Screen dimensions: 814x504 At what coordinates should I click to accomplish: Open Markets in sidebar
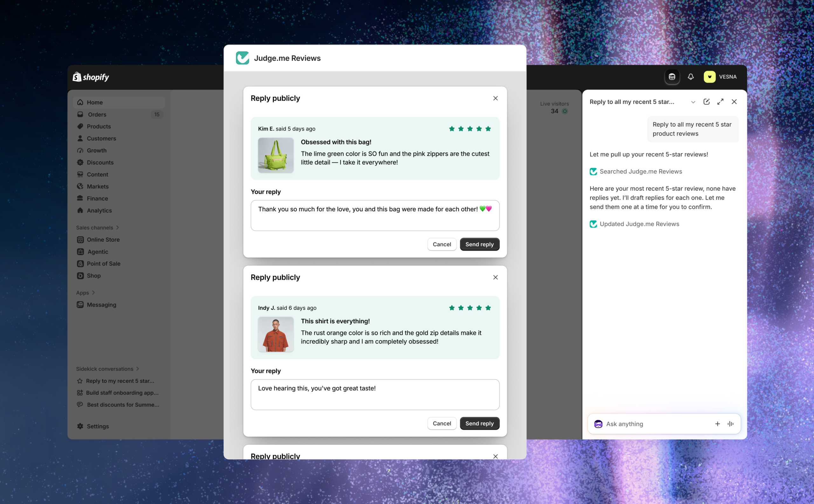119,186
